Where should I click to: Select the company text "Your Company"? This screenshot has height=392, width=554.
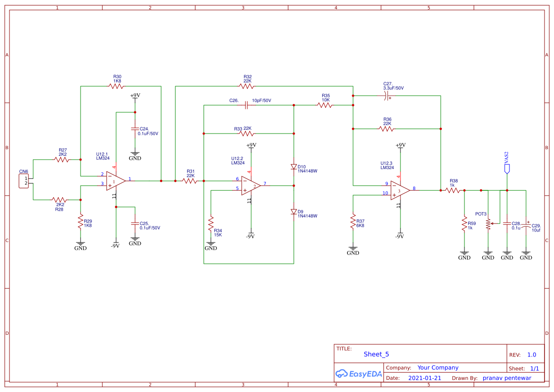point(438,368)
